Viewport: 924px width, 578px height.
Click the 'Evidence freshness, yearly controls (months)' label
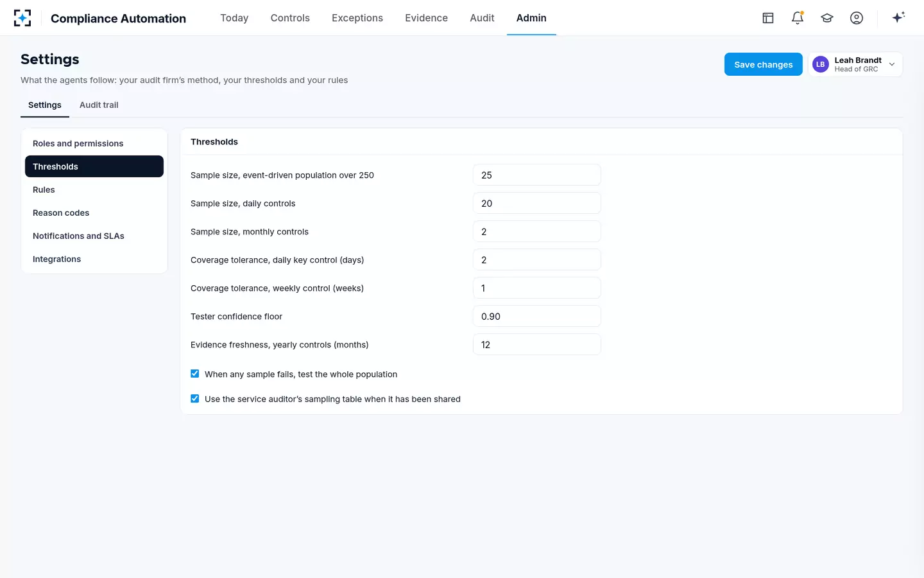pos(280,345)
